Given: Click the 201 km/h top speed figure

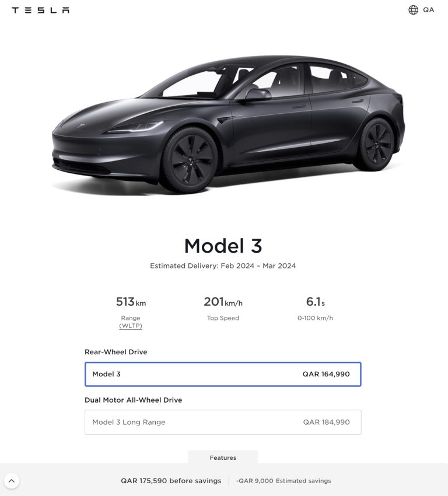Looking at the screenshot, I should click(223, 302).
